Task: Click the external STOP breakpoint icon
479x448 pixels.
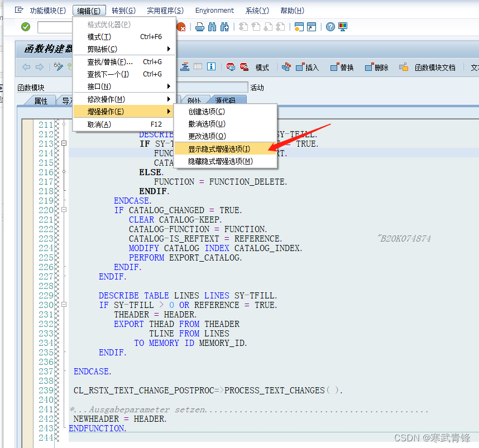Action: click(x=244, y=67)
